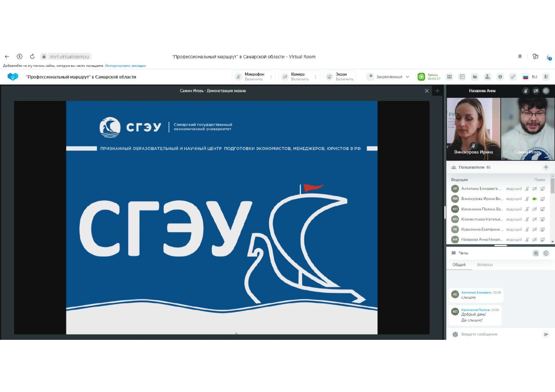This screenshot has width=555, height=392.
Task: Click the exit room icon
Action: [546, 77]
